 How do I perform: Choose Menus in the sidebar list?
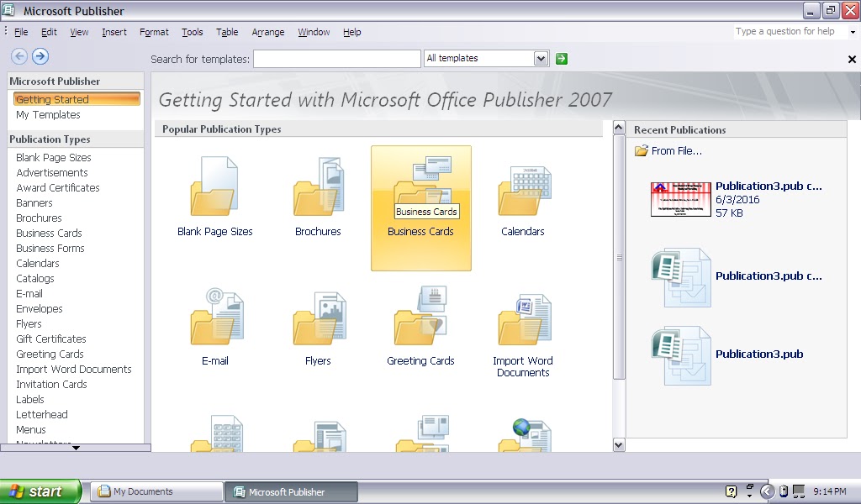coord(31,429)
